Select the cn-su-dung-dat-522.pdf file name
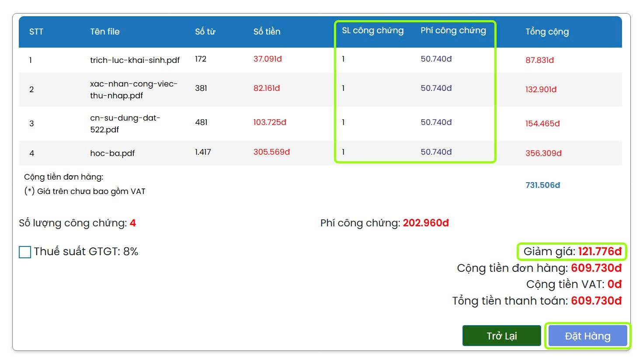643x364 pixels. point(125,124)
